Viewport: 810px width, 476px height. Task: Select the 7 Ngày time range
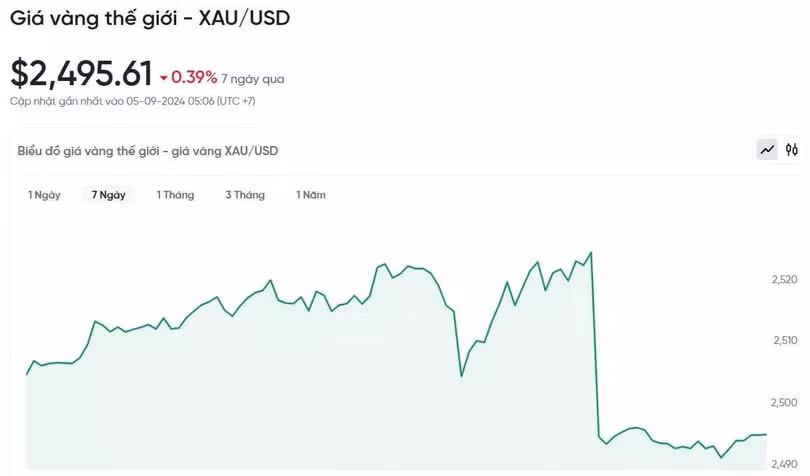(108, 195)
